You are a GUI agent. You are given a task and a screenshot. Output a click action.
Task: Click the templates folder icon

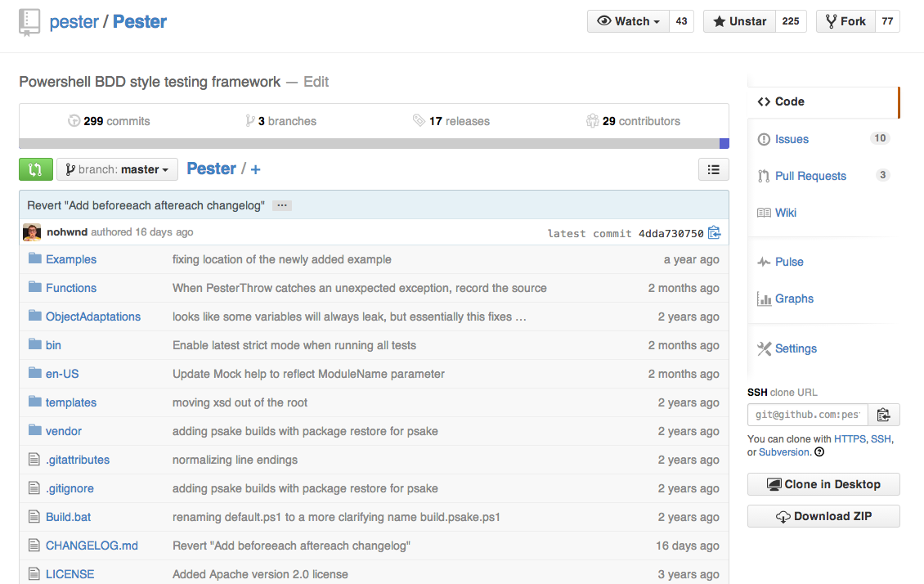tap(35, 402)
